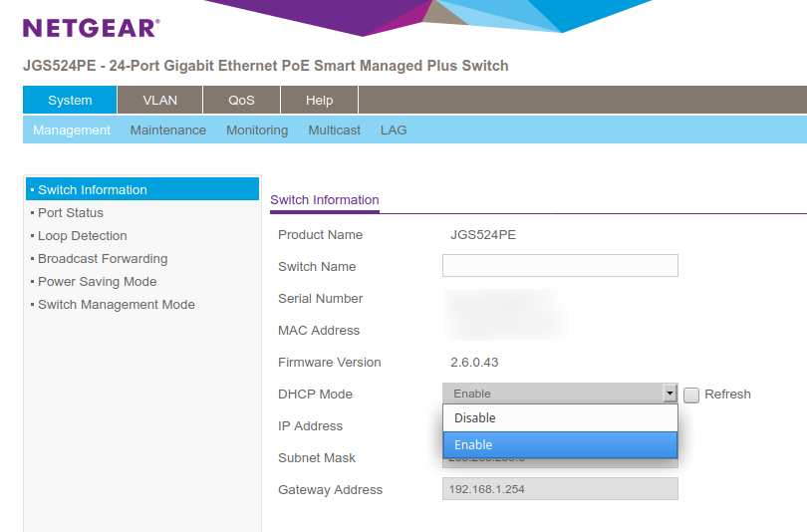Image resolution: width=807 pixels, height=532 pixels.
Task: Click the IP Address label
Action: pos(310,426)
